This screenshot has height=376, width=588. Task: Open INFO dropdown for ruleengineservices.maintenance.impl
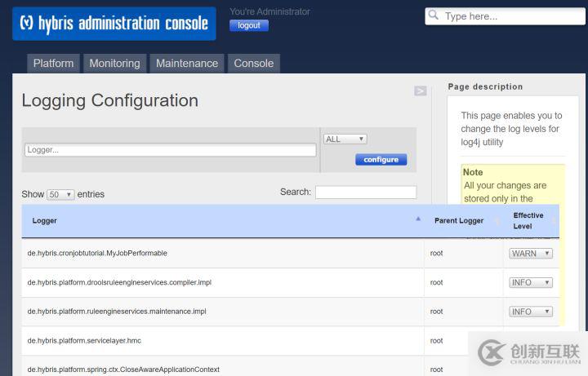click(x=531, y=312)
